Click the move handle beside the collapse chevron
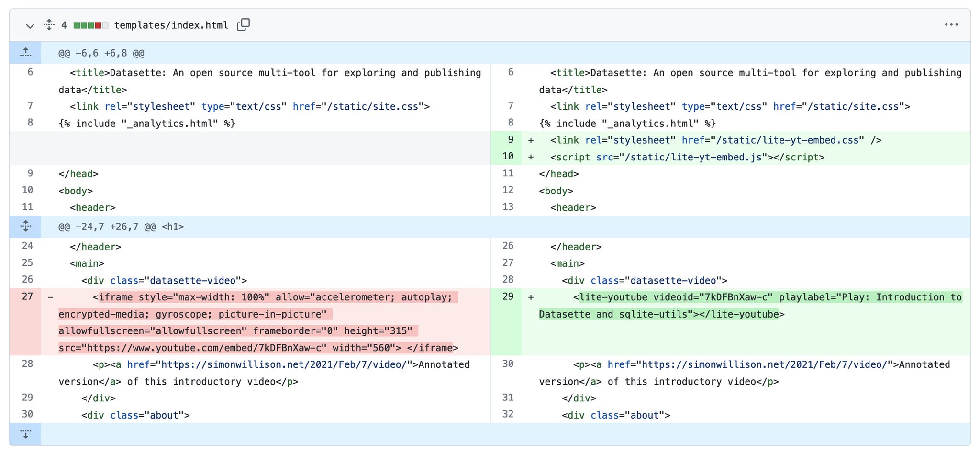The height and width of the screenshot is (455, 980). click(x=49, y=24)
